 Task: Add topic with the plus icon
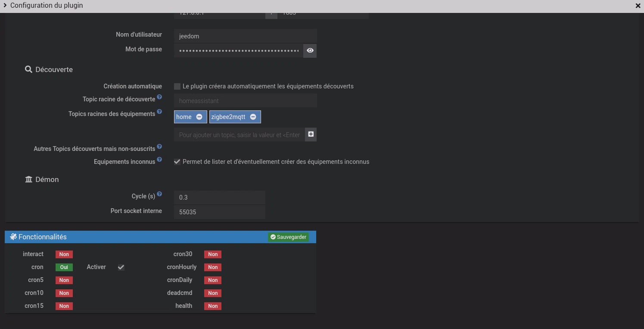[311, 134]
